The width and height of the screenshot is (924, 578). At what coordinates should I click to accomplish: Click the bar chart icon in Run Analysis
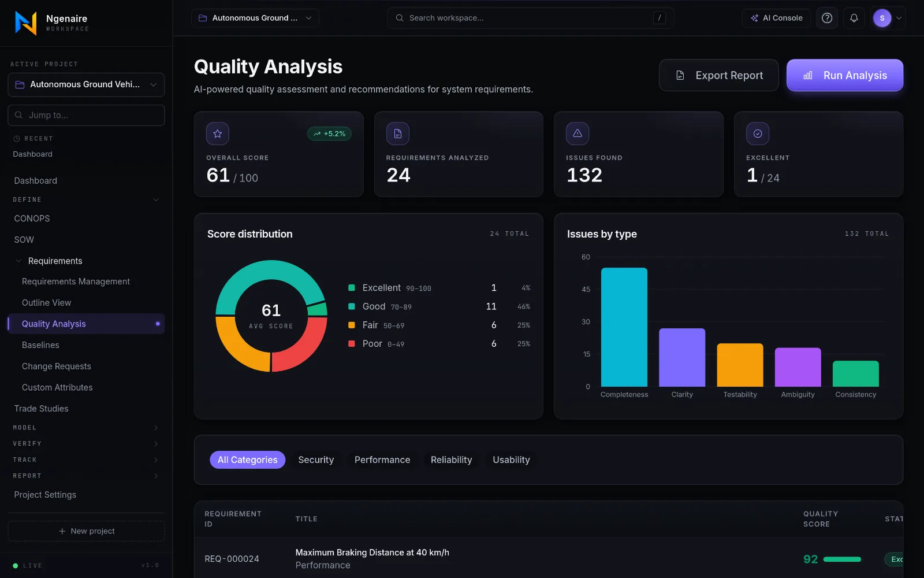808,75
